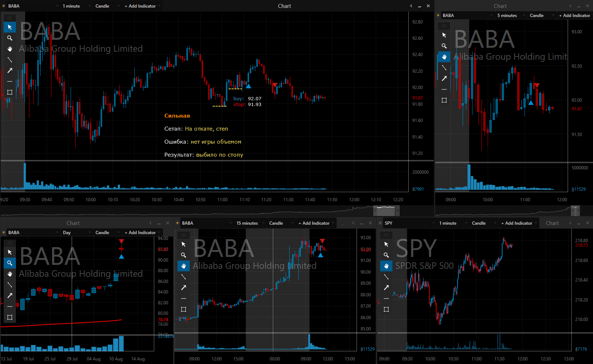
Task: Click 5 minutes chart's bottom navigator slider handle
Action: pos(575,210)
